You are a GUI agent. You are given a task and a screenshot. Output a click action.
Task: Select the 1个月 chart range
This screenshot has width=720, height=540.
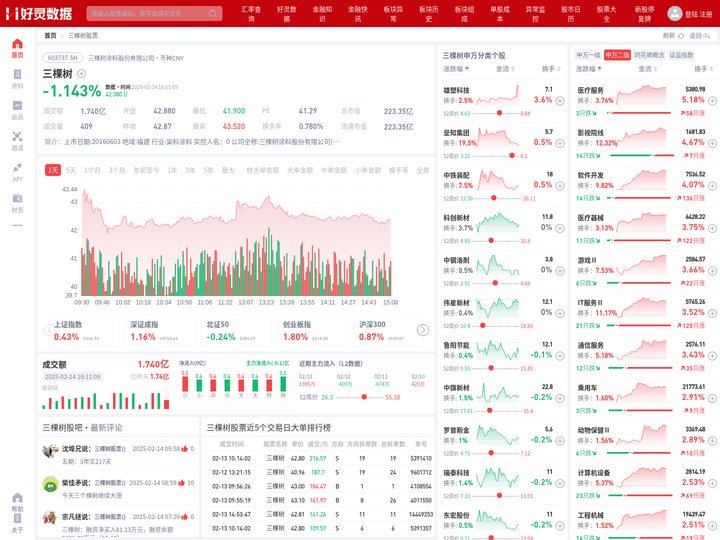(92, 170)
